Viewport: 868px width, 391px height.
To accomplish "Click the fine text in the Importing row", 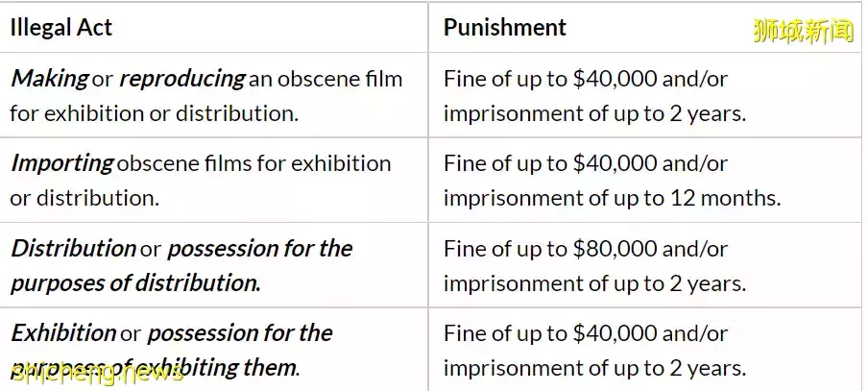I will click(585, 163).
